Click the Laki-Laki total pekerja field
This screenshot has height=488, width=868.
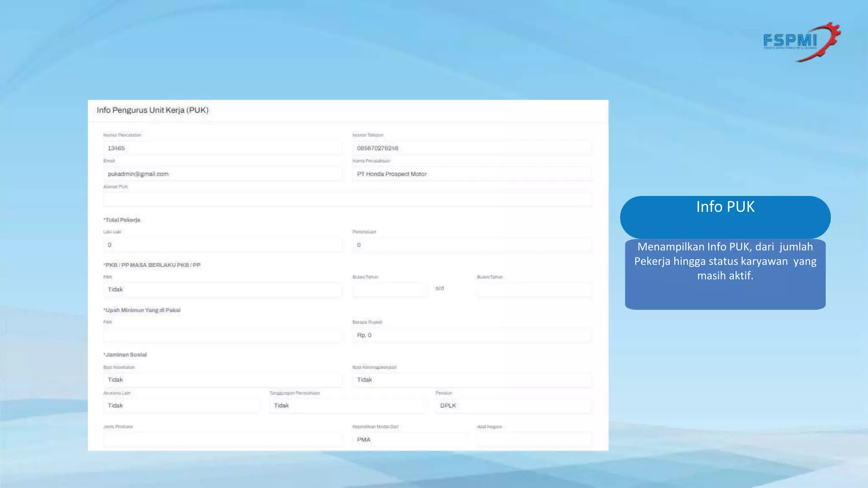click(222, 245)
